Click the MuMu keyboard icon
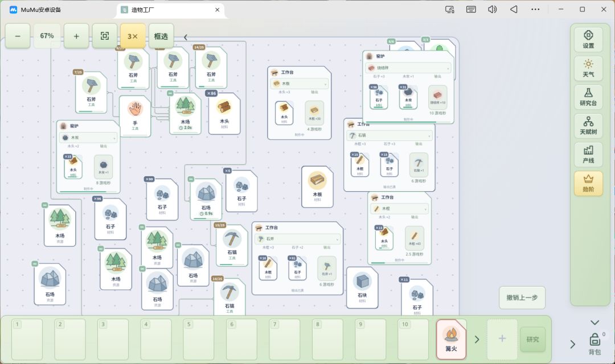This screenshot has height=364, width=615. pos(471,10)
